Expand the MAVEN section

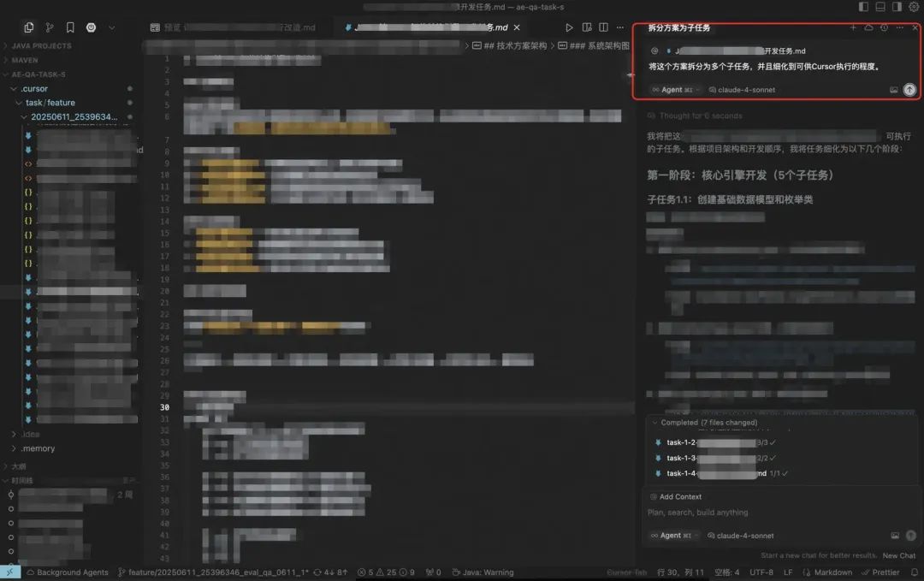tap(26, 61)
